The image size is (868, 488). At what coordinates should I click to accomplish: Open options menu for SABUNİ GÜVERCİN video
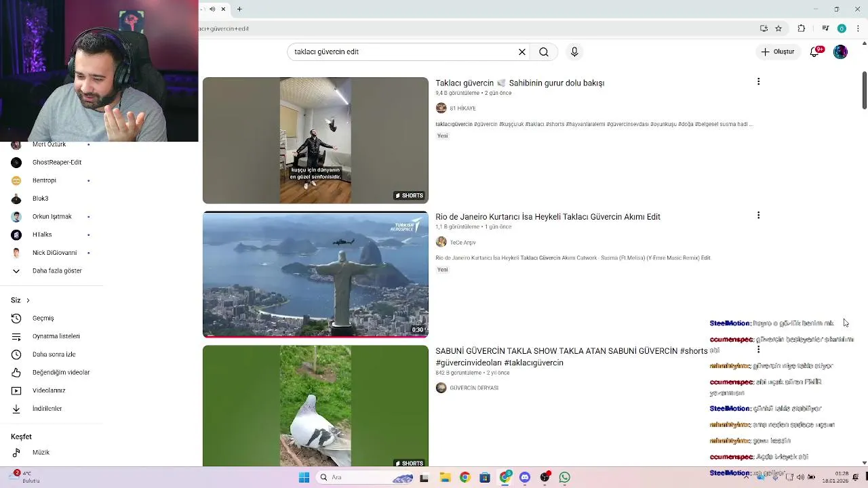[x=758, y=349]
